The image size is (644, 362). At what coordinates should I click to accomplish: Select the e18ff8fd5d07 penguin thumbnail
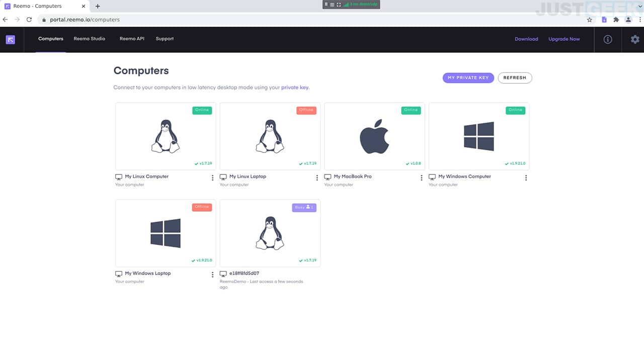coord(270,233)
